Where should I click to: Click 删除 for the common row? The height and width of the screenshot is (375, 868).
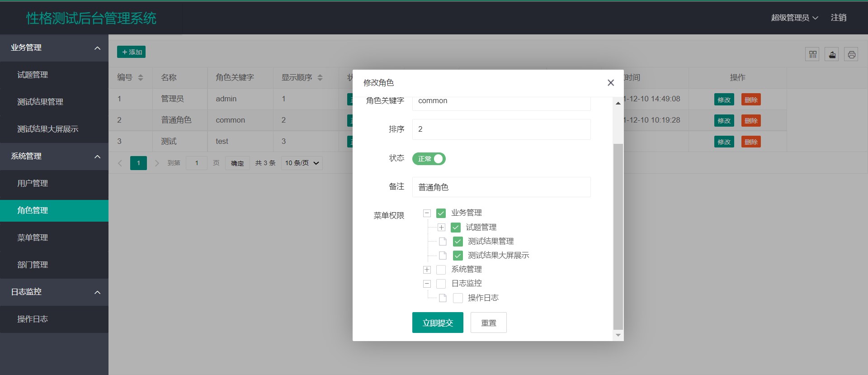751,121
